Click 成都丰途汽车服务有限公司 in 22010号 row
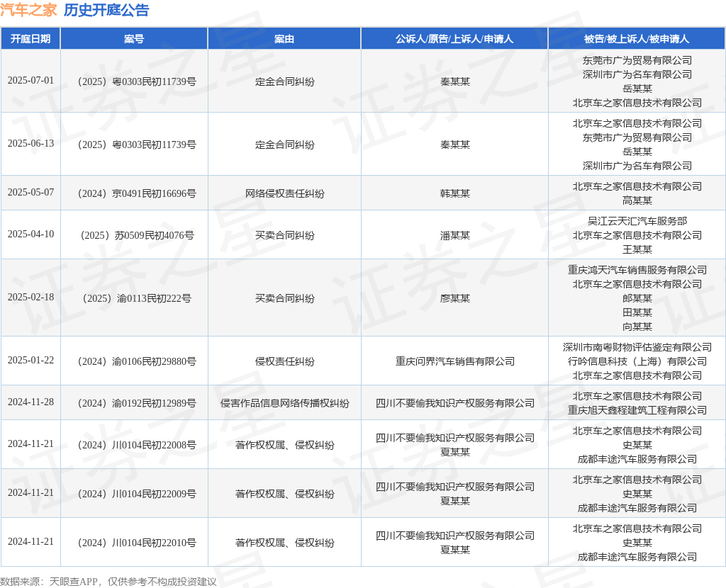 (637, 557)
